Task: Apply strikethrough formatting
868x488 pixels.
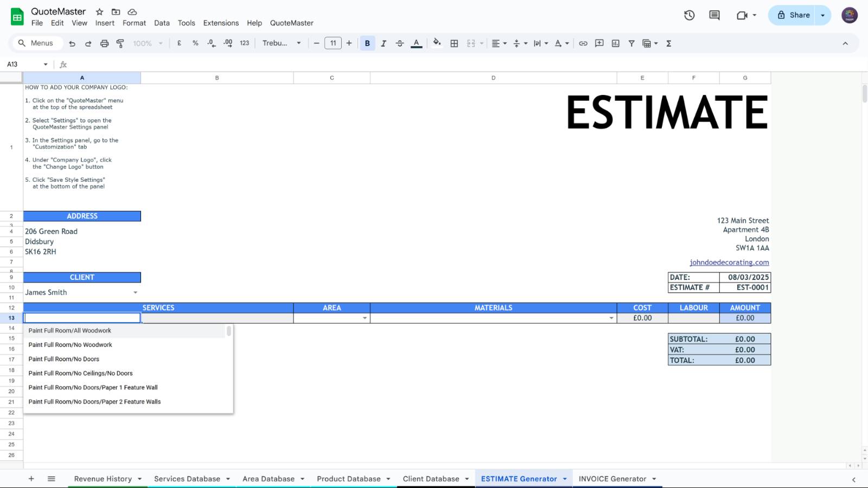Action: tap(400, 43)
